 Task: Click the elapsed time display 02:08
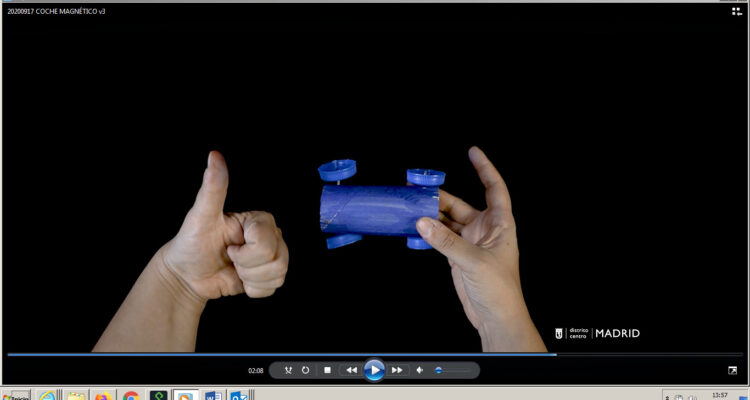coord(256,371)
